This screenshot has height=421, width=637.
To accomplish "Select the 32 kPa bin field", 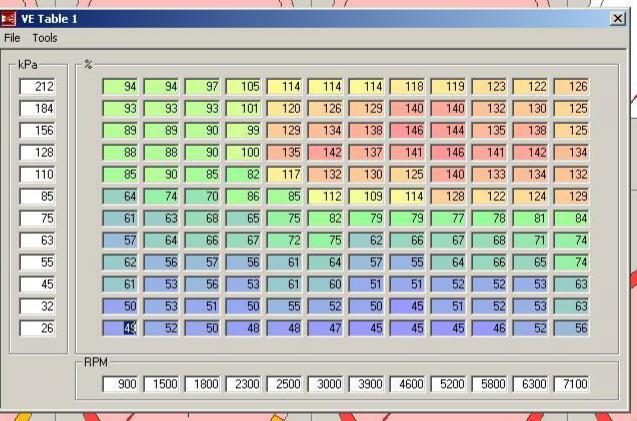I will [x=37, y=306].
